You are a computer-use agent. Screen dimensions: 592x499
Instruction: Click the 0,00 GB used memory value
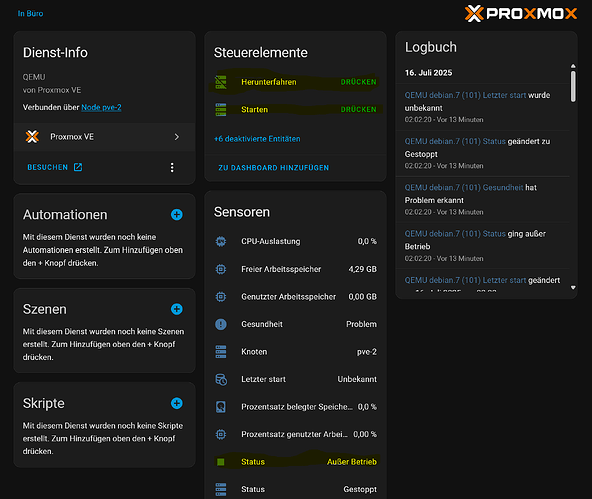pyautogui.click(x=362, y=297)
